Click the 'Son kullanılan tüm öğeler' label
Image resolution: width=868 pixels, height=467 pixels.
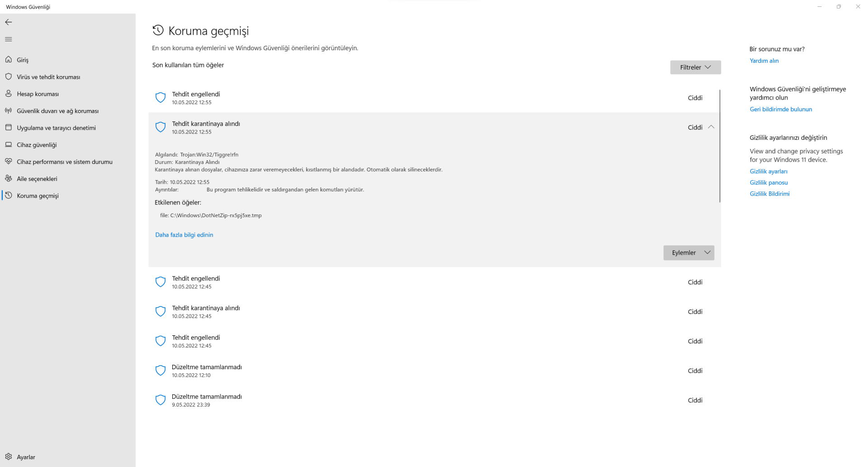188,65
